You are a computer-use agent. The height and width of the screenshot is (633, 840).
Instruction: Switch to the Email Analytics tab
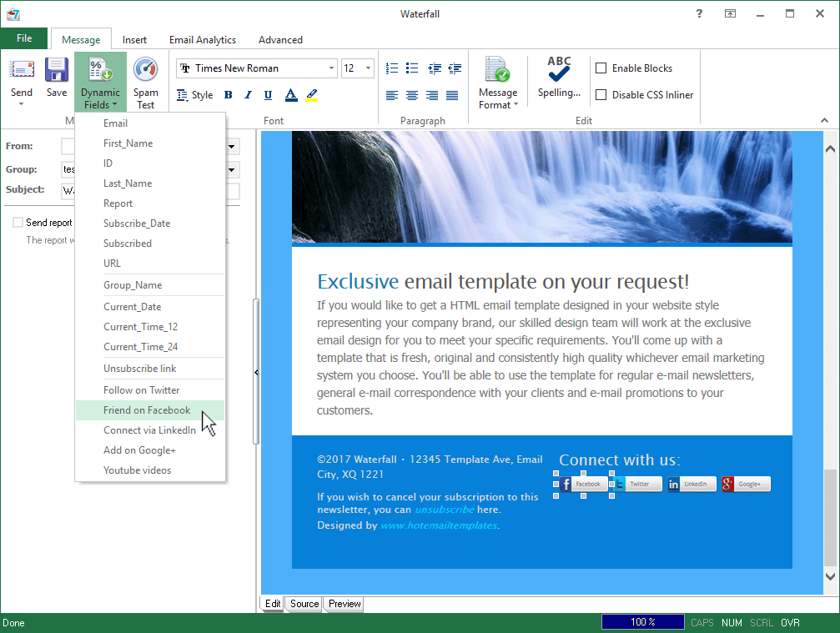[203, 40]
